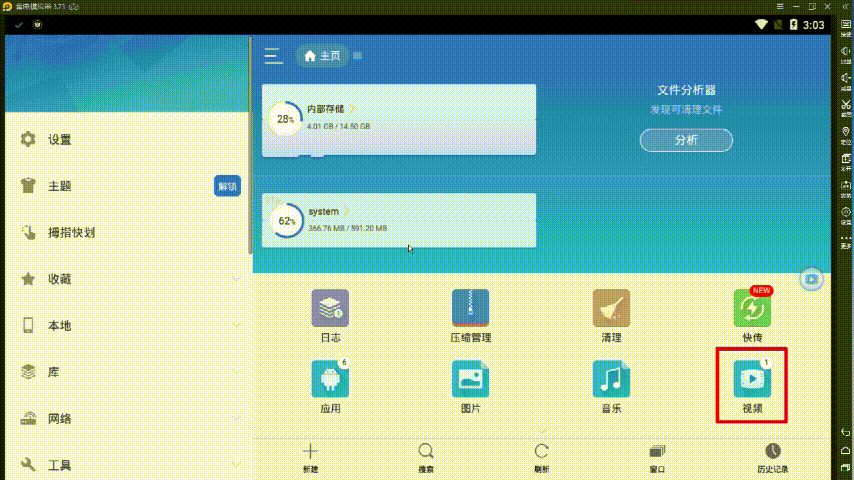Viewport: 854px width, 480px height.
Task: Launch the 清理 cleaner tool
Action: point(611,316)
